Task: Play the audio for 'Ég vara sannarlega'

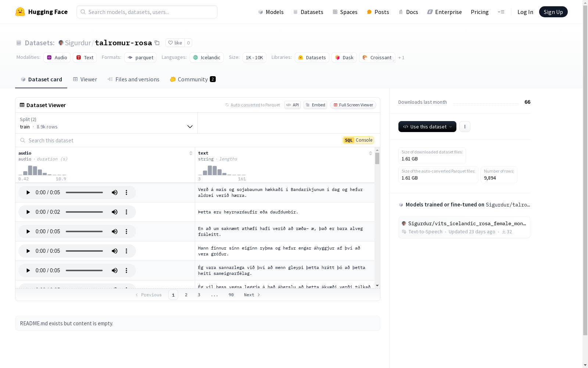Action: click(28, 270)
